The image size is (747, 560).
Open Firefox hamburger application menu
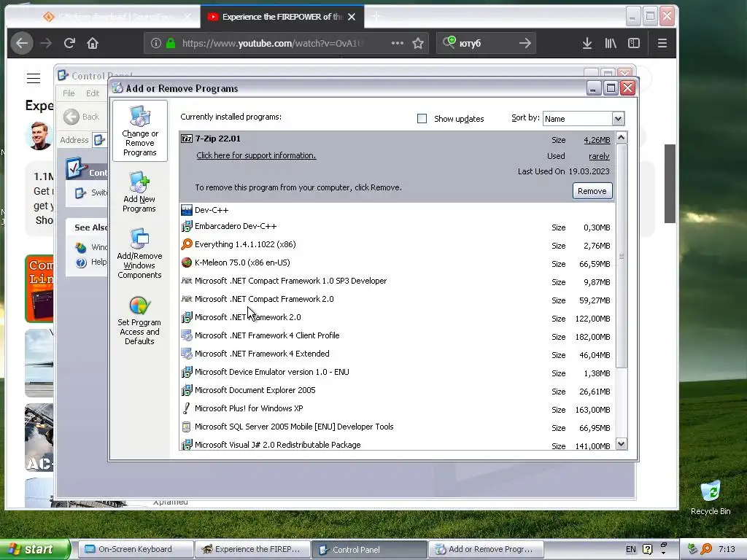[662, 43]
